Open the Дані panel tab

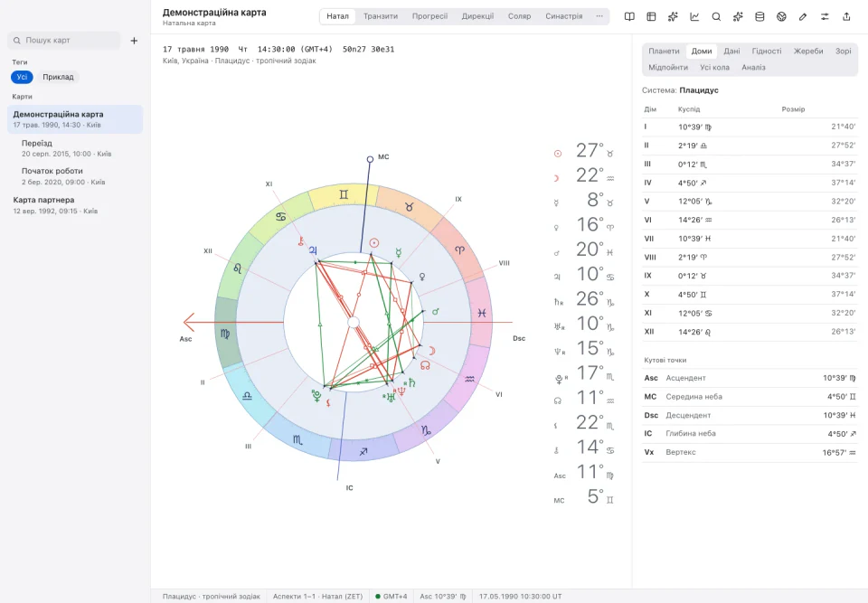731,51
